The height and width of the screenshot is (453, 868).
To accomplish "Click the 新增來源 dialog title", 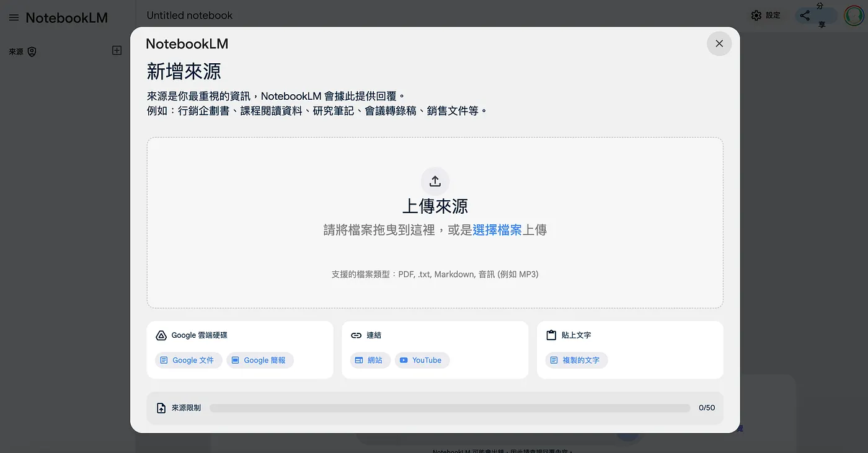I will [x=184, y=71].
